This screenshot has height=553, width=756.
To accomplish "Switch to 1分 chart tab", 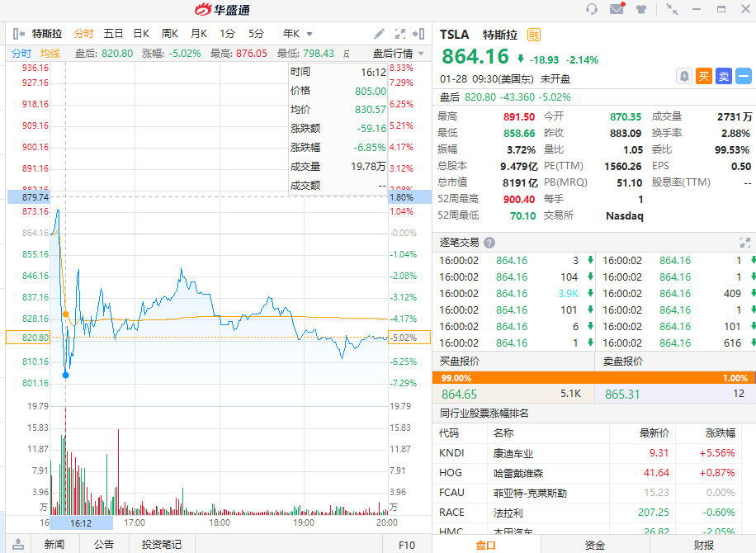I will [228, 34].
